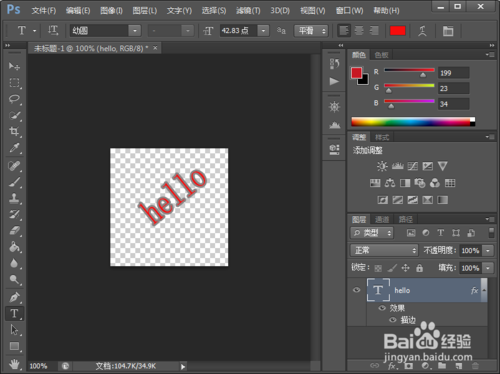Add a Brightness/Contrast adjustment
This screenshot has width=500, height=374.
[x=382, y=166]
